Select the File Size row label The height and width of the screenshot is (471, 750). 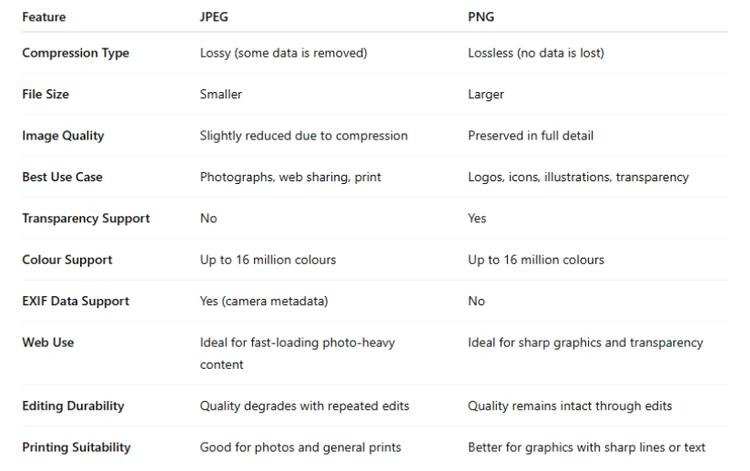coord(45,94)
